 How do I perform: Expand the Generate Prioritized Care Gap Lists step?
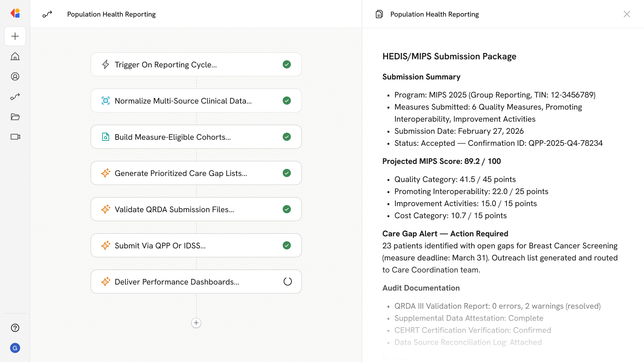[180, 173]
